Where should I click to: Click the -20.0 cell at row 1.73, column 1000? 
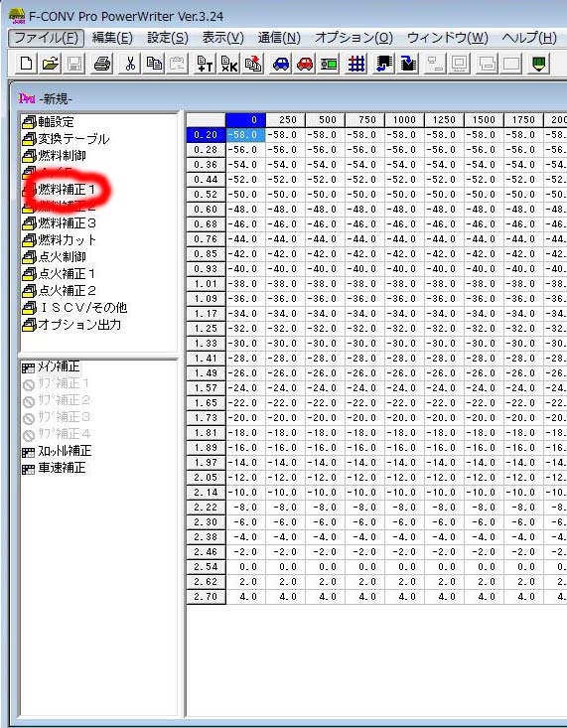point(404,417)
